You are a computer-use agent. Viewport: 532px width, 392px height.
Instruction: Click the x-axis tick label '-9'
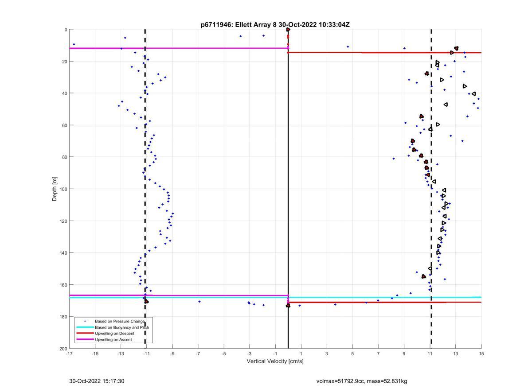pos(172,354)
